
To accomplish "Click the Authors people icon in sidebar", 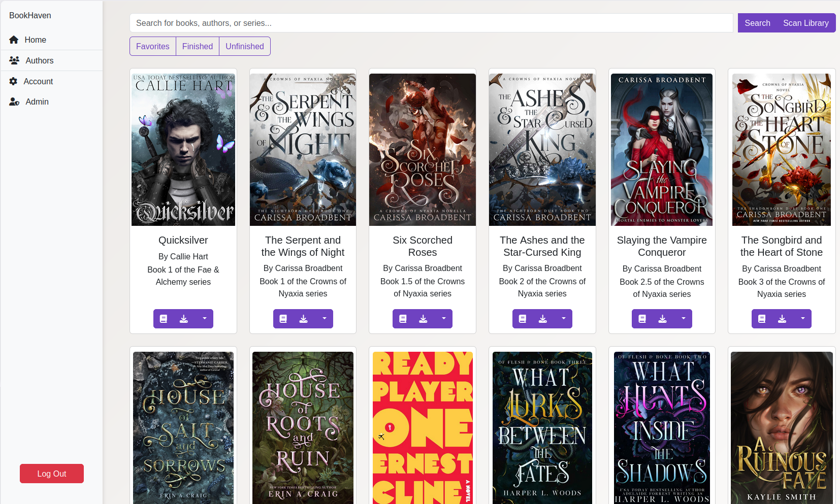I will point(14,60).
